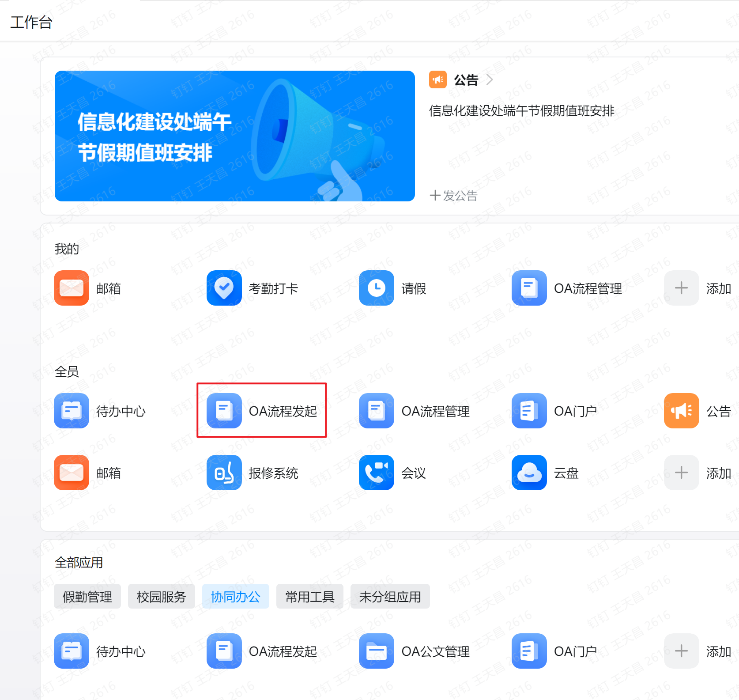Open the orange 公告 icon in 全员
The image size is (739, 700).
point(681,411)
